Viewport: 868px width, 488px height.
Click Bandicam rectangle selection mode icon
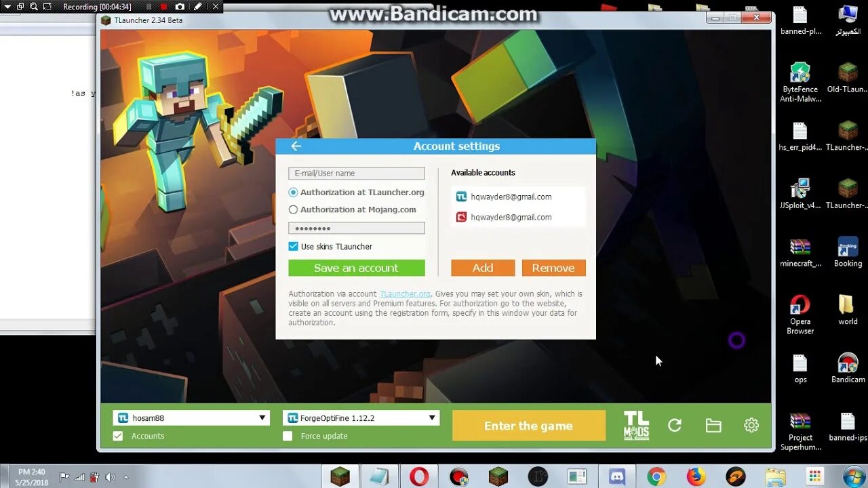click(47, 7)
